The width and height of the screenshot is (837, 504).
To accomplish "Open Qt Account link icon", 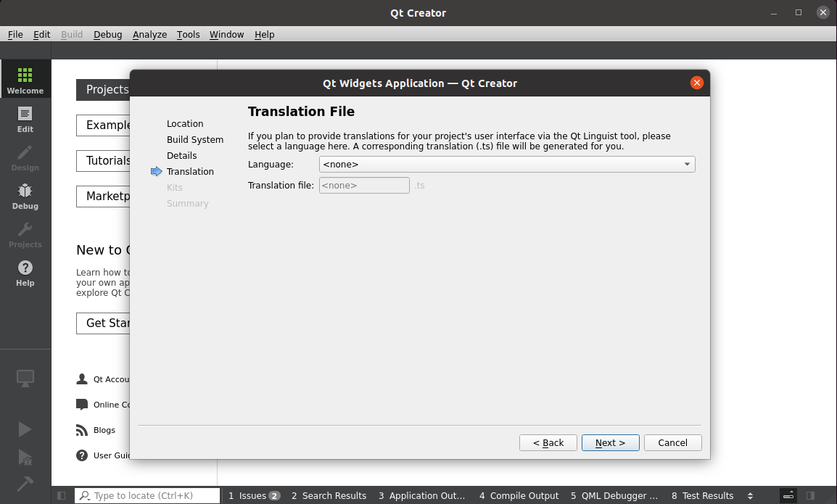I will 82,379.
